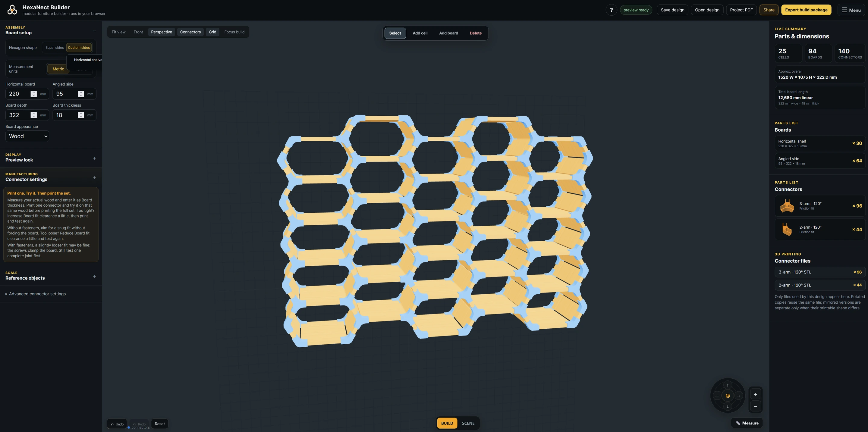Open the hamburger Menu button

coord(851,10)
